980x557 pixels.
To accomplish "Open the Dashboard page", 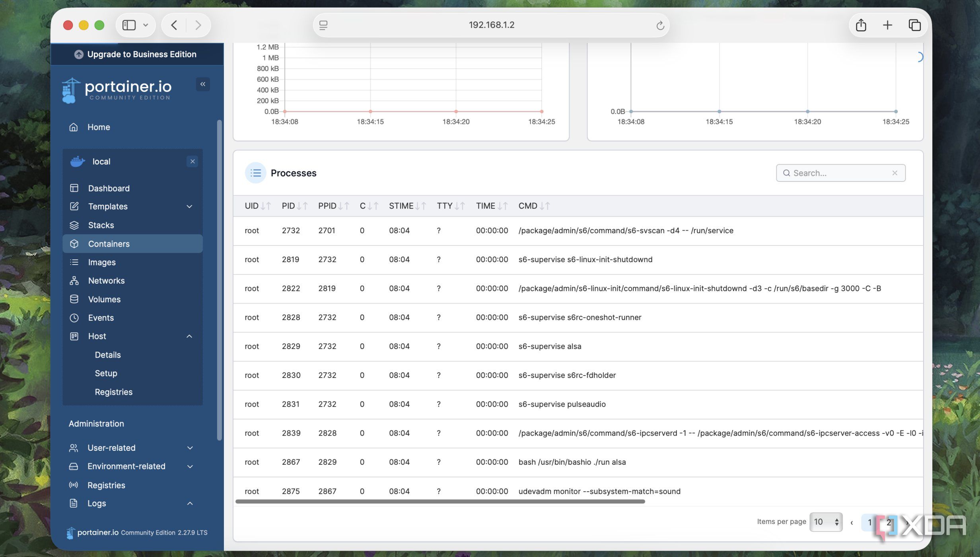I will 109,188.
